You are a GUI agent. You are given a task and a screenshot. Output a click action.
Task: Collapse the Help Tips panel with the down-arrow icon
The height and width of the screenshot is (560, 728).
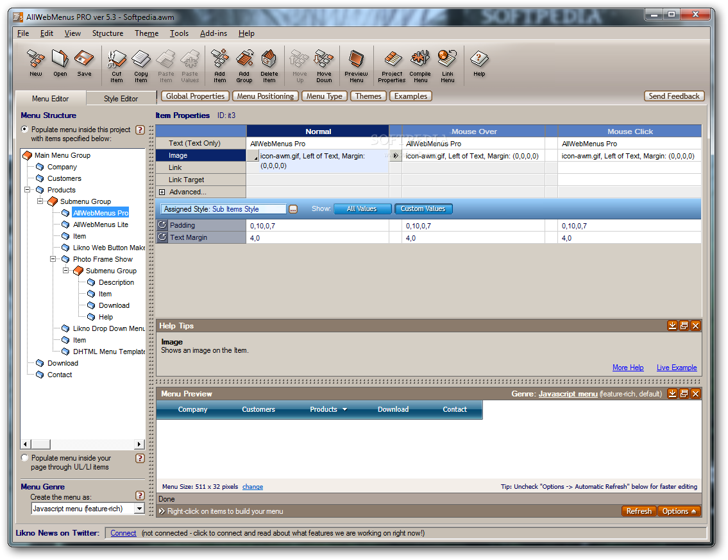672,325
